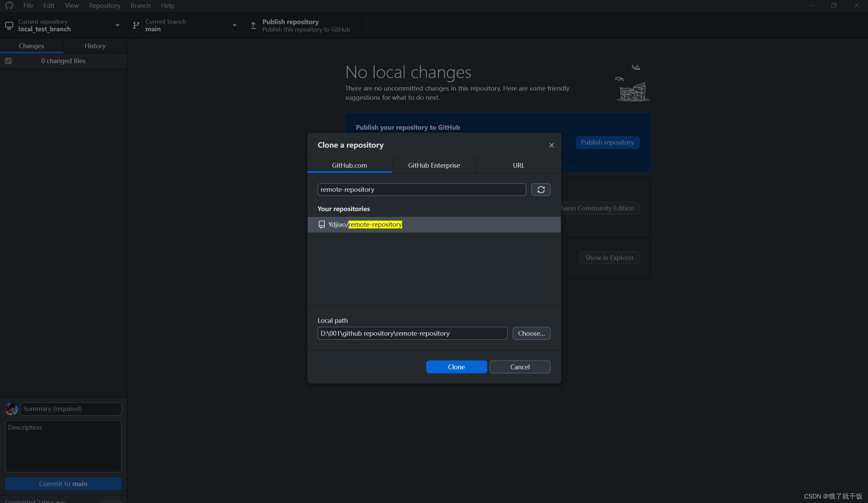Click Choose to select local path
The width and height of the screenshot is (868, 503).
[x=531, y=333]
